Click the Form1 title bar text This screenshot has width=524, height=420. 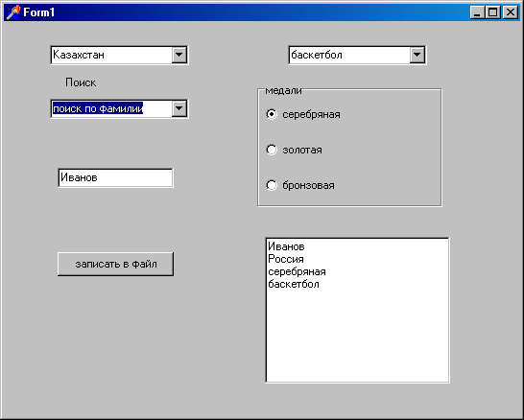coord(38,12)
